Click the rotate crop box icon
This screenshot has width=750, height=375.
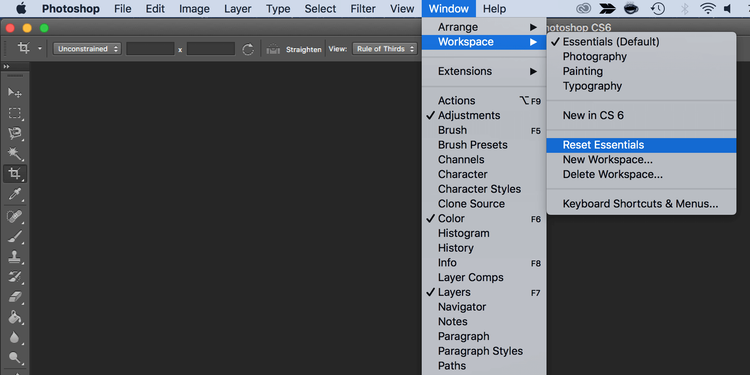(248, 49)
